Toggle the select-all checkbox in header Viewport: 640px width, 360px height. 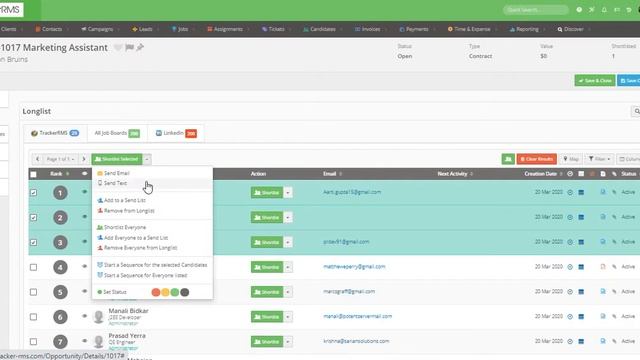coord(33,174)
